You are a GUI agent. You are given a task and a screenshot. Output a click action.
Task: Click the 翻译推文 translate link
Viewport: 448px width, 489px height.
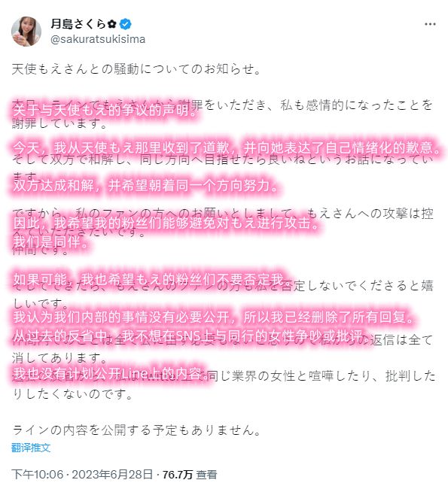(x=31, y=448)
